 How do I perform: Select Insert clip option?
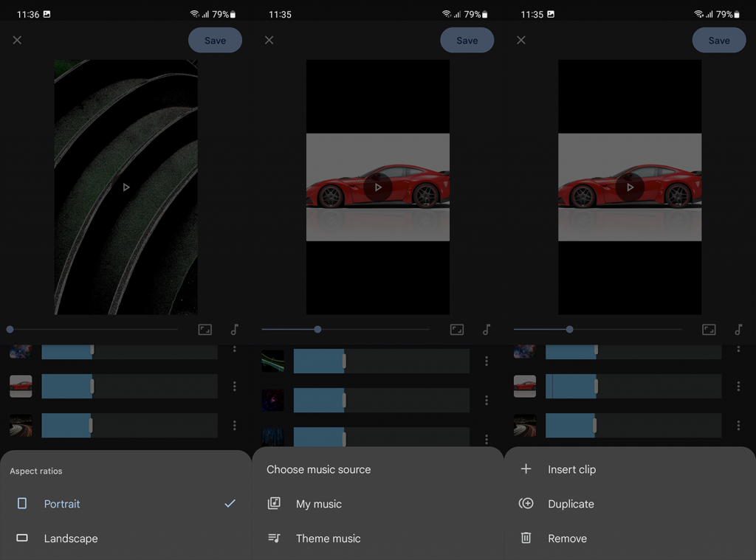tap(630, 469)
